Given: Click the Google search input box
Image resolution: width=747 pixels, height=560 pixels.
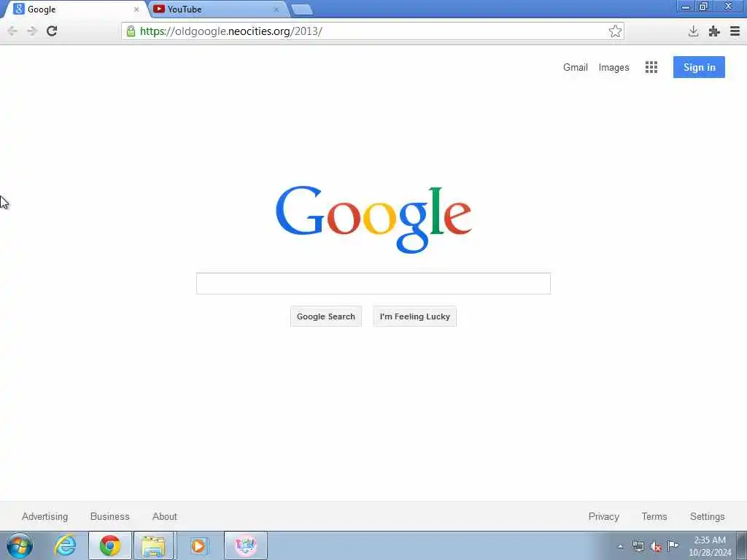Looking at the screenshot, I should point(373,284).
